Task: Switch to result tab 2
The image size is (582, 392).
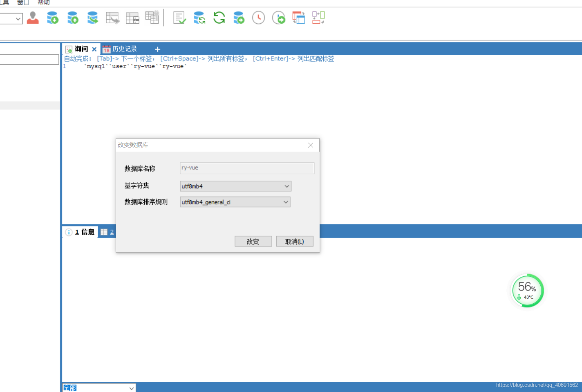Action: tap(107, 232)
